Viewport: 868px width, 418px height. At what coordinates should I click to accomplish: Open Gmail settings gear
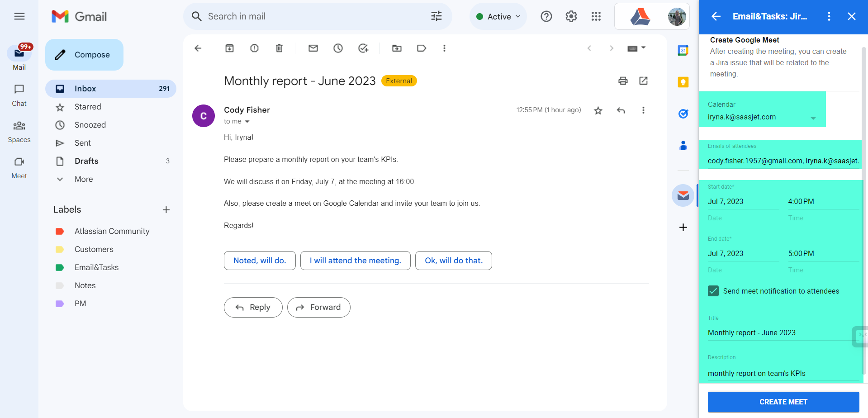coord(571,16)
